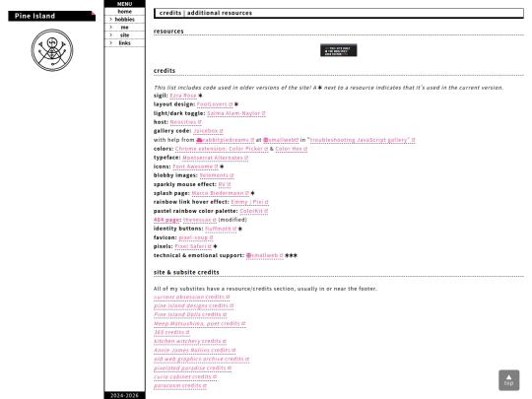Screen dimensions: 532x399
Task: Open the 365 credits link
Action: click(x=171, y=333)
